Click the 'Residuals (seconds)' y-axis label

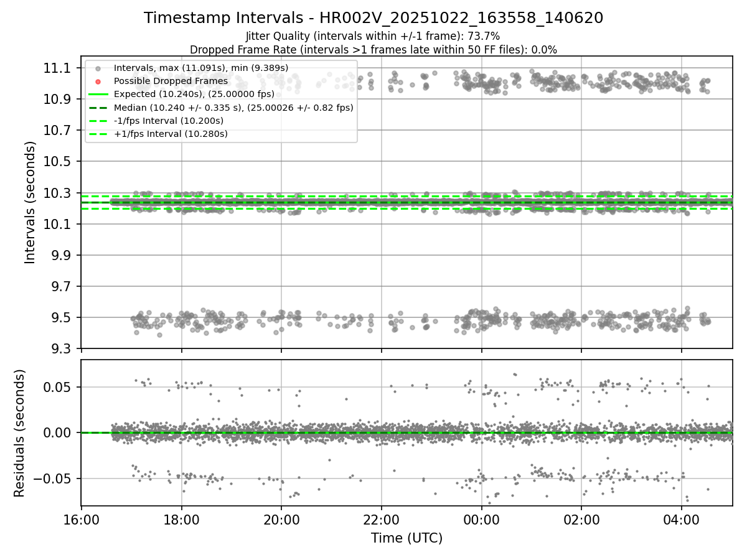[19, 433]
